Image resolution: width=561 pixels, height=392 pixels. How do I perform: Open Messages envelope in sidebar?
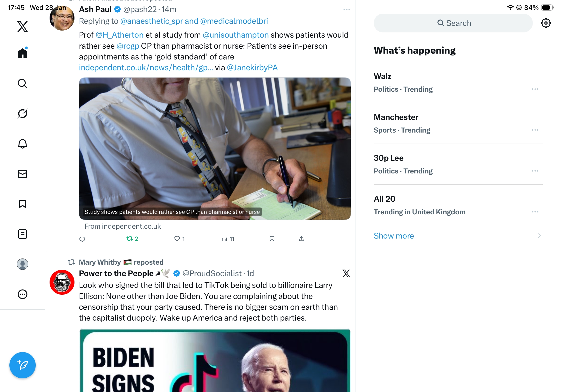click(x=23, y=174)
